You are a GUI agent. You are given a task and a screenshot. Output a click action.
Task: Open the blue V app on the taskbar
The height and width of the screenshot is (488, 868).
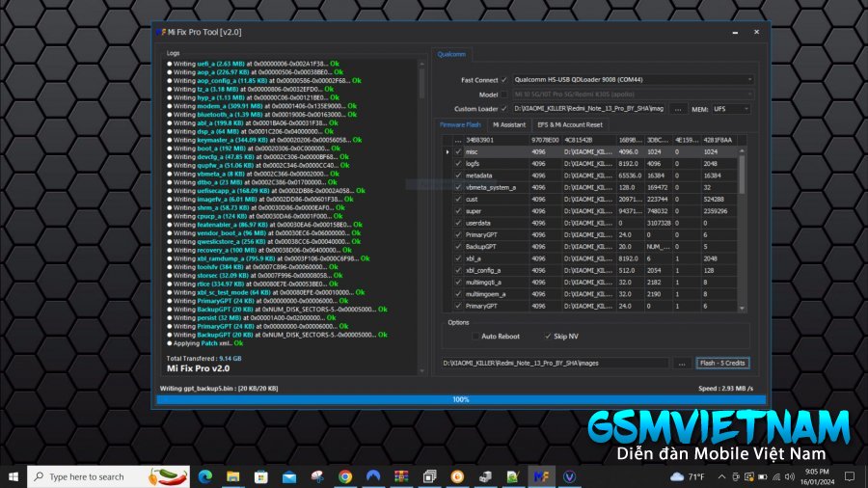tap(569, 476)
